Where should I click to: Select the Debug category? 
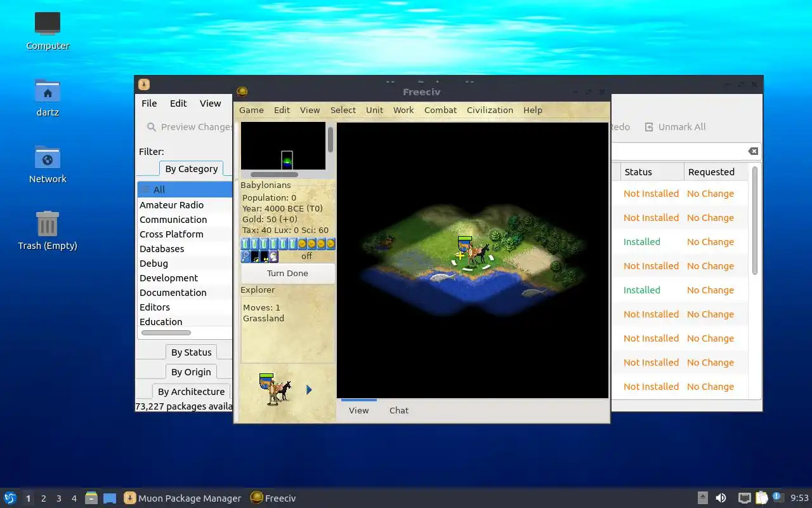(185, 264)
